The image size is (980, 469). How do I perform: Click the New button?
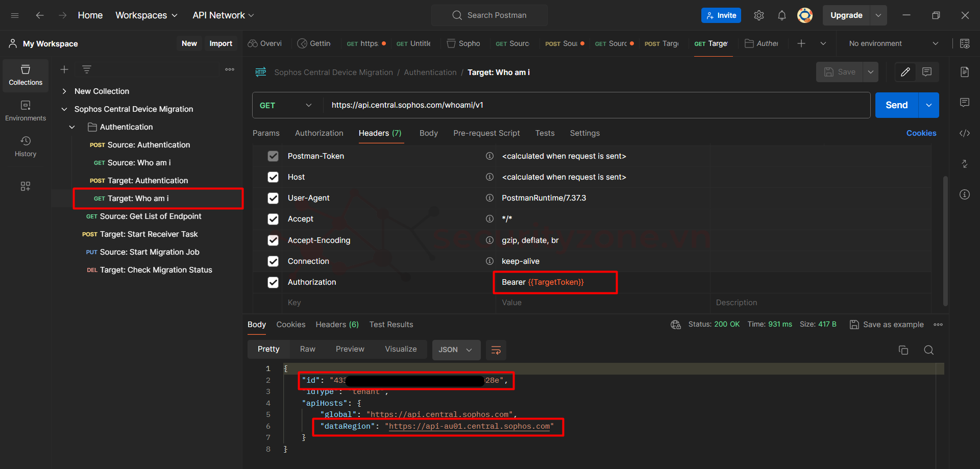[x=189, y=43]
